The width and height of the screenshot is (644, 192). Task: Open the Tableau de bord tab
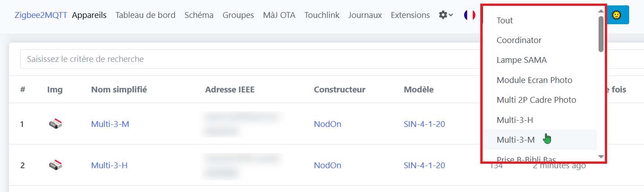[145, 15]
